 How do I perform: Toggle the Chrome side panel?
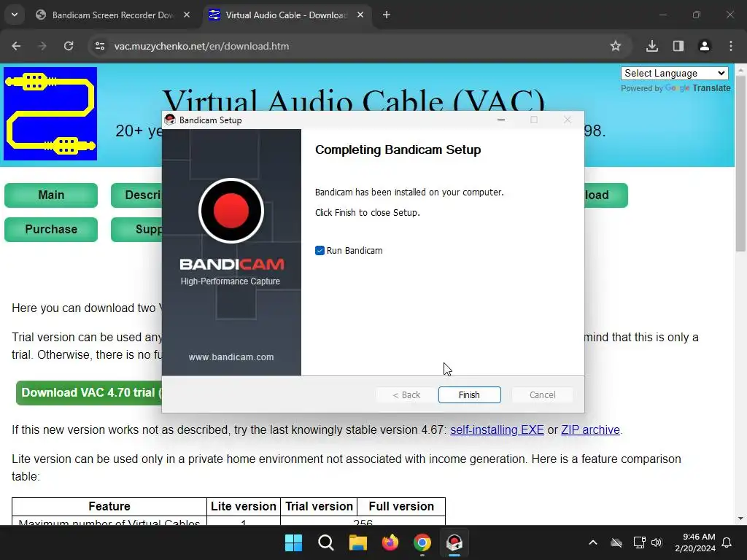pyautogui.click(x=678, y=46)
